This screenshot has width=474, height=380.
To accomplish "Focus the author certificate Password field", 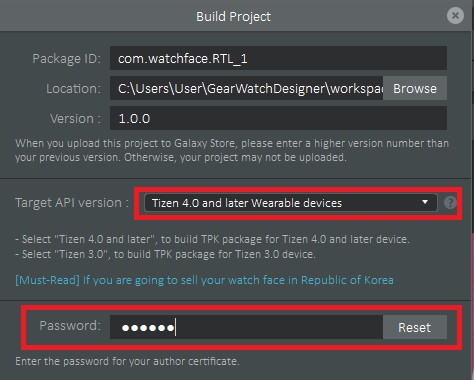I will [247, 327].
